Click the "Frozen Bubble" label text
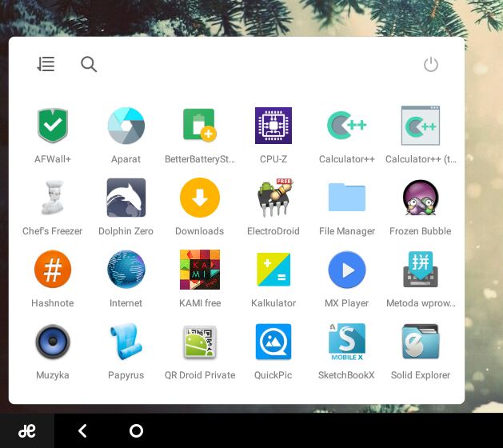 point(421,231)
